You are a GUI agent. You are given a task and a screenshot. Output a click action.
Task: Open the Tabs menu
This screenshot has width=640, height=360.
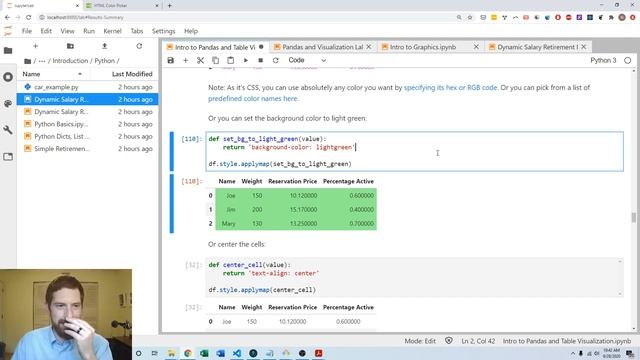click(x=137, y=31)
